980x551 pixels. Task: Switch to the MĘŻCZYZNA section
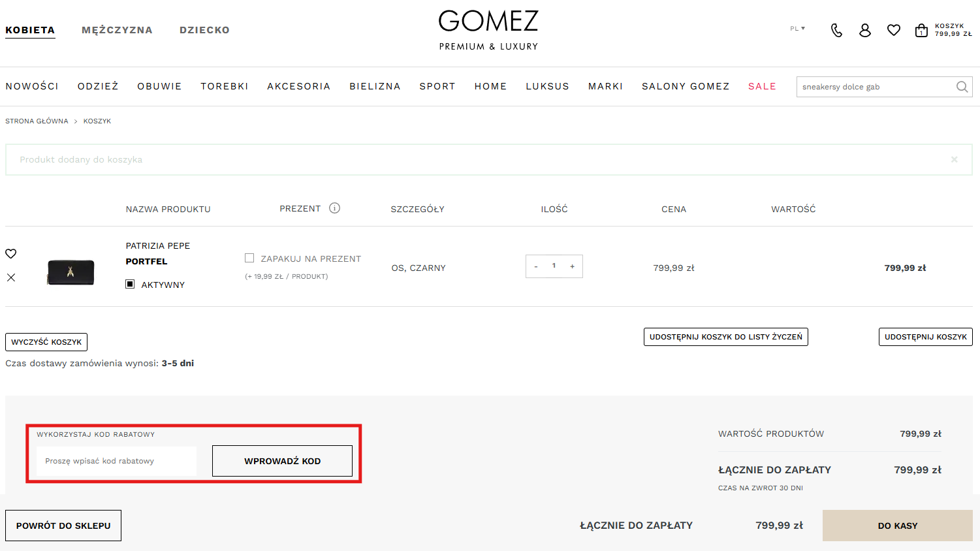[117, 30]
